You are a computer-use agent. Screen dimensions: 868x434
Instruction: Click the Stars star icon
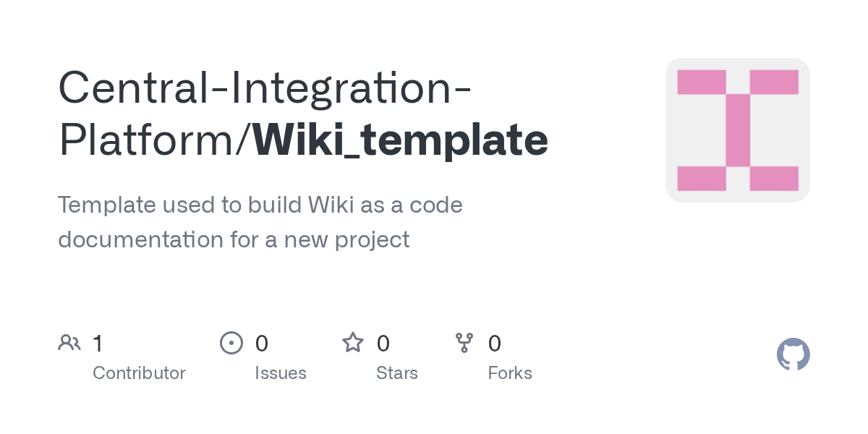(x=353, y=343)
